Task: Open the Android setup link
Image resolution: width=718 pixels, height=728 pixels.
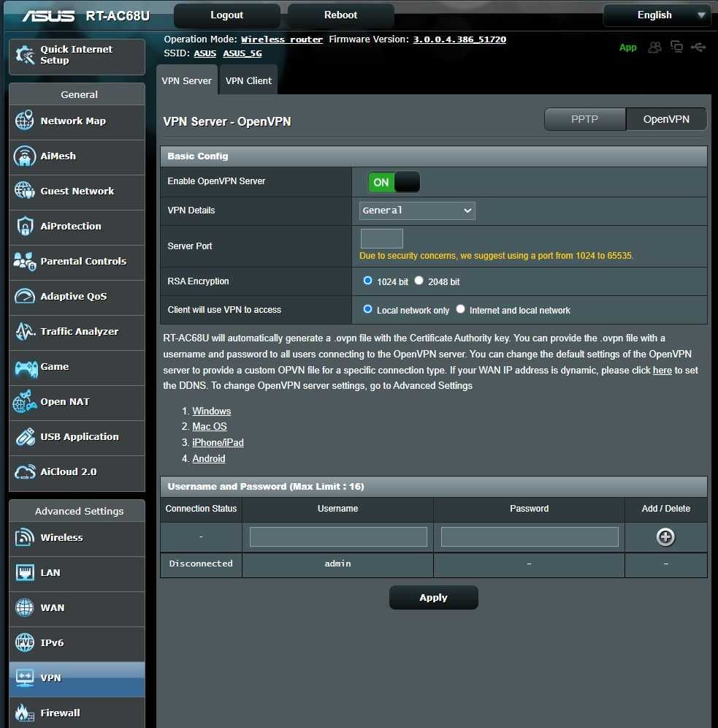Action: click(209, 458)
